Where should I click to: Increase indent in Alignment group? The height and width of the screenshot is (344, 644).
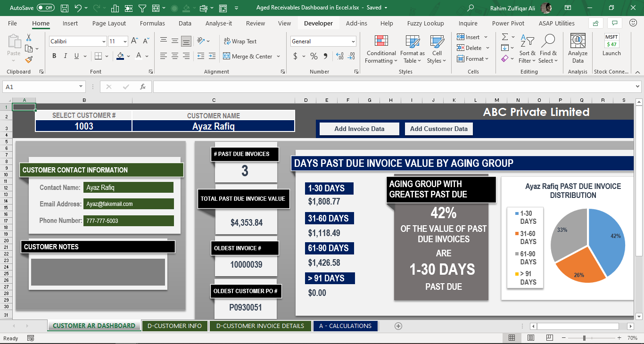[x=213, y=56]
